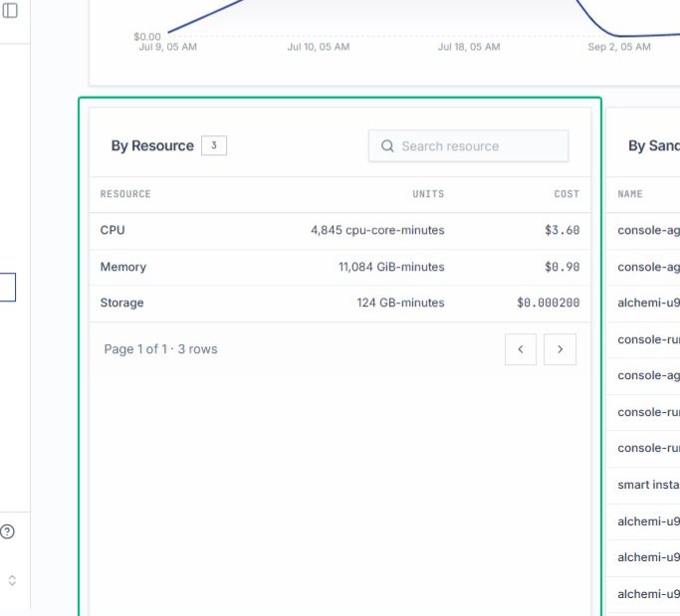Select the Memory resource row
680x616 pixels.
click(340, 267)
